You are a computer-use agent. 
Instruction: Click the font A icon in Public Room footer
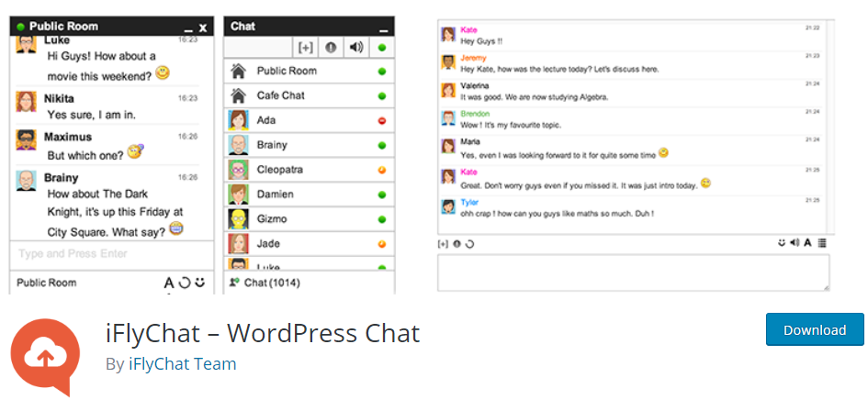click(x=169, y=283)
